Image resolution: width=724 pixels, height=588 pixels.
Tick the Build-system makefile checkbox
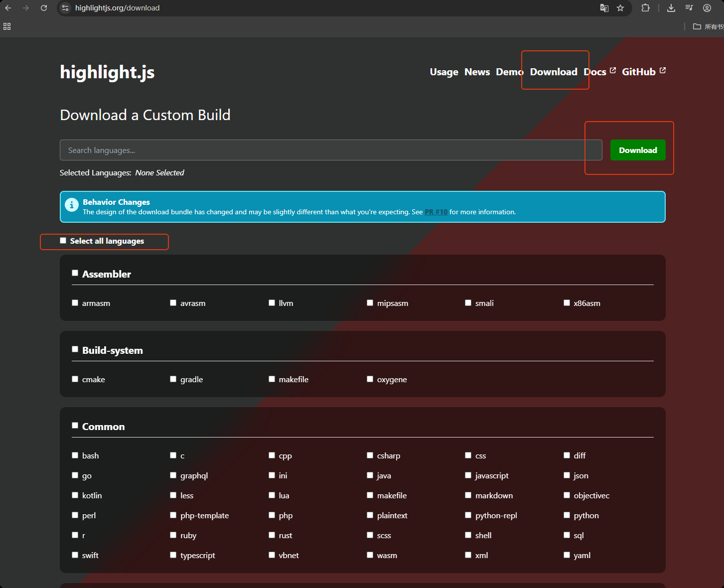[x=272, y=379]
